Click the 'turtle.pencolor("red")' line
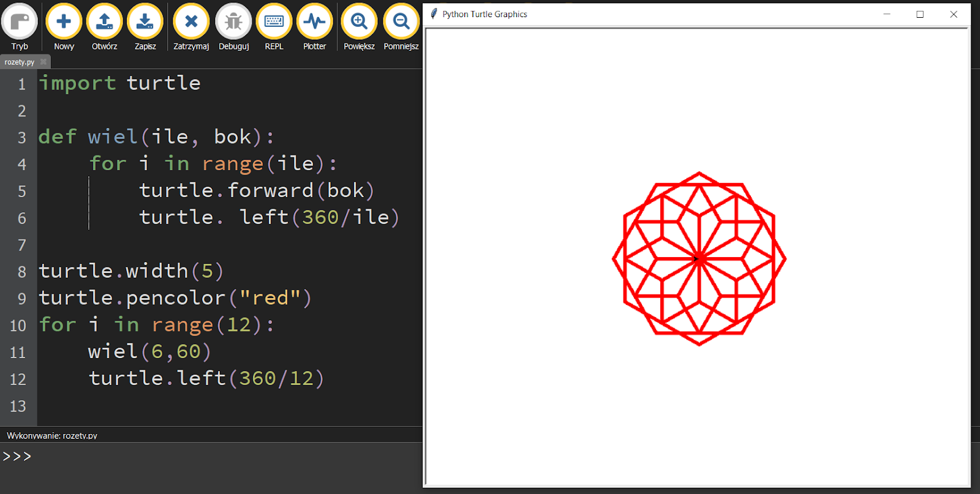This screenshot has height=494, width=980. coord(175,298)
